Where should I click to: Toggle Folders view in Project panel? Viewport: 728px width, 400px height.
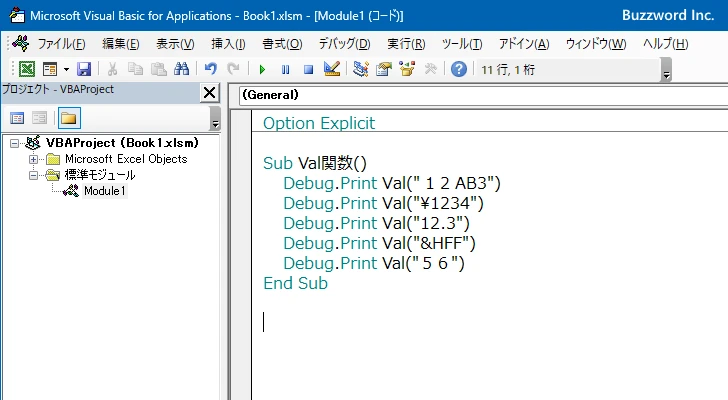pyautogui.click(x=69, y=118)
